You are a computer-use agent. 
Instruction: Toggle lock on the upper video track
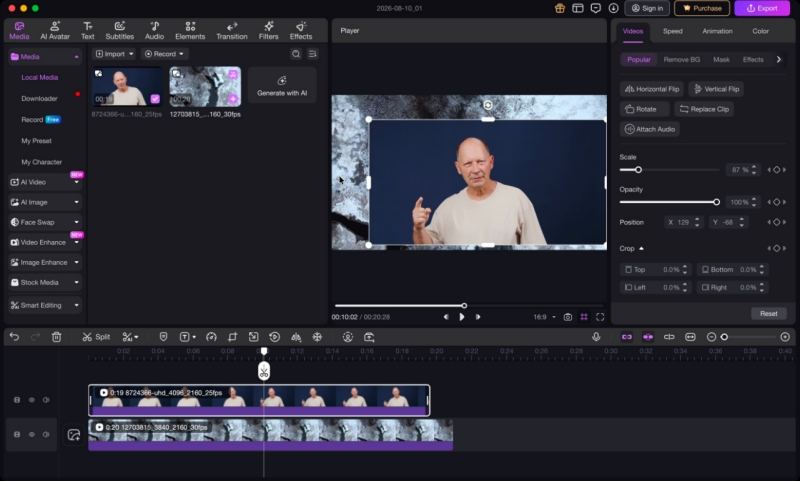point(17,400)
